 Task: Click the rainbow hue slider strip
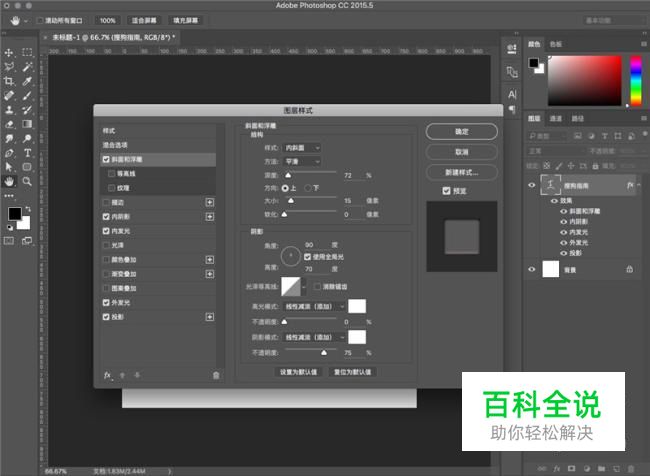636,81
